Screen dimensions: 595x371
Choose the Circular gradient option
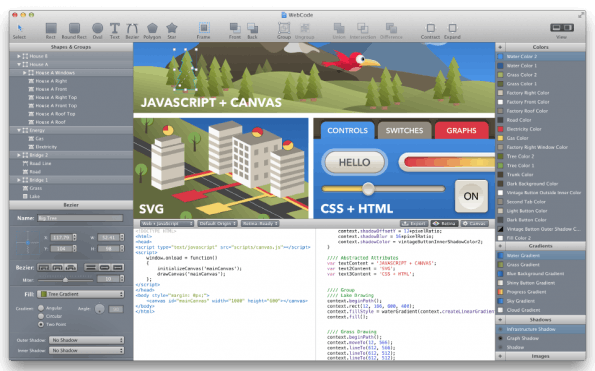41,316
